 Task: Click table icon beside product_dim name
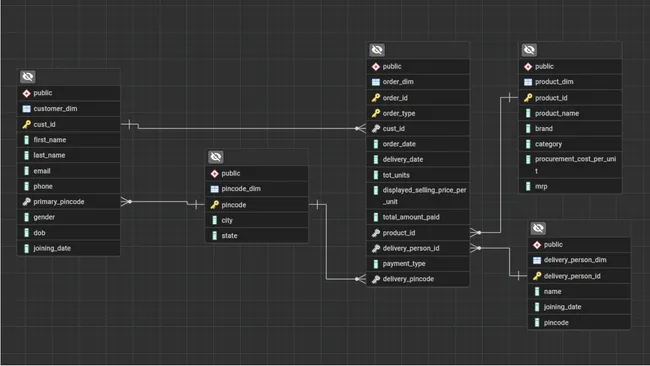coord(528,82)
